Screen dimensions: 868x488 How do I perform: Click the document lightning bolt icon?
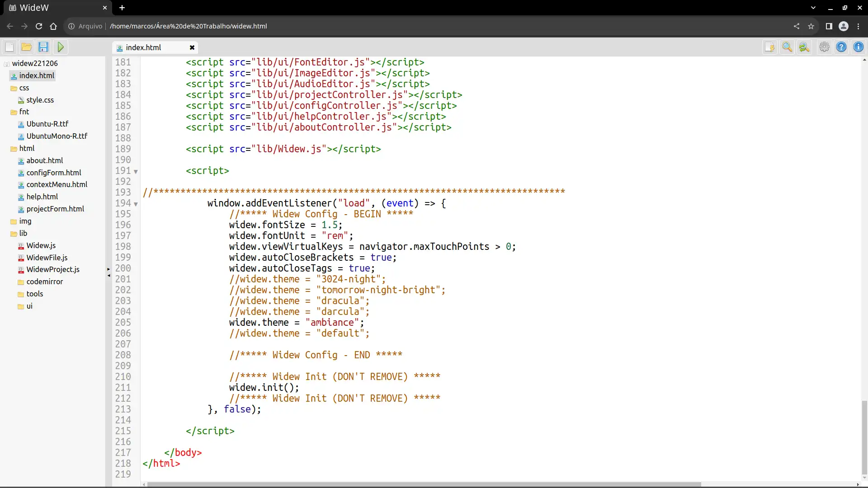(x=769, y=47)
